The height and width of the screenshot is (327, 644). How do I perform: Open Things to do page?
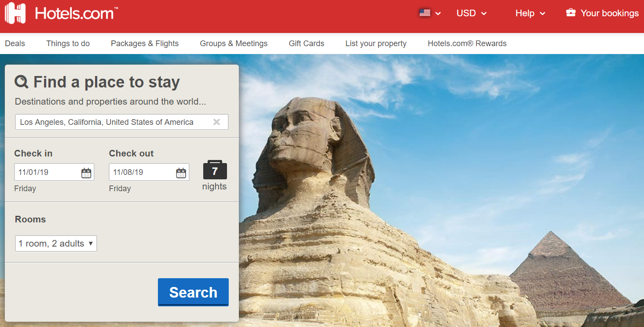68,44
